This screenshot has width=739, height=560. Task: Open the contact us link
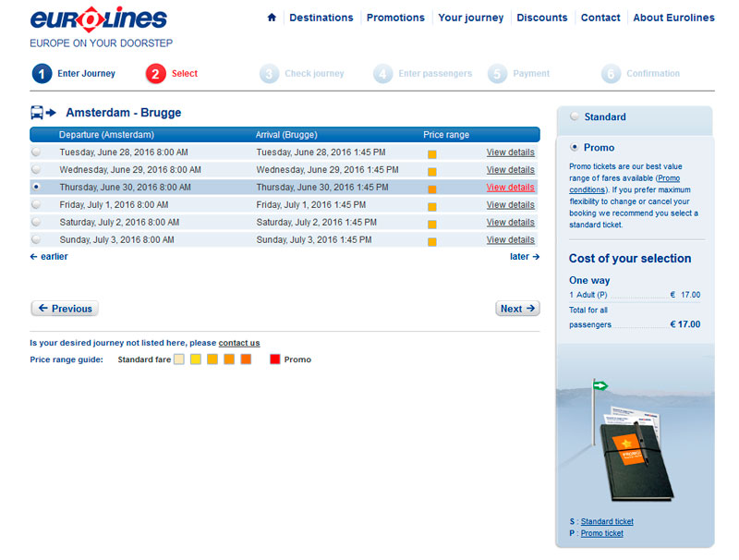point(239,343)
